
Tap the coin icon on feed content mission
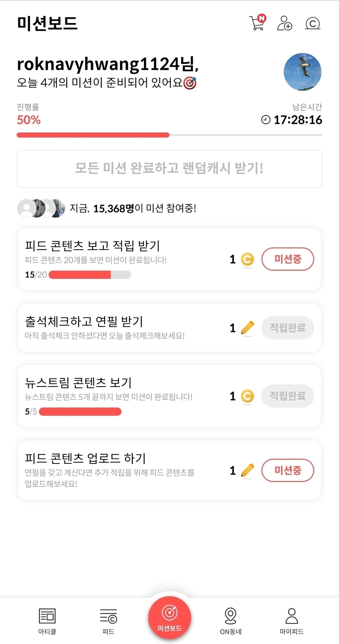(247, 259)
